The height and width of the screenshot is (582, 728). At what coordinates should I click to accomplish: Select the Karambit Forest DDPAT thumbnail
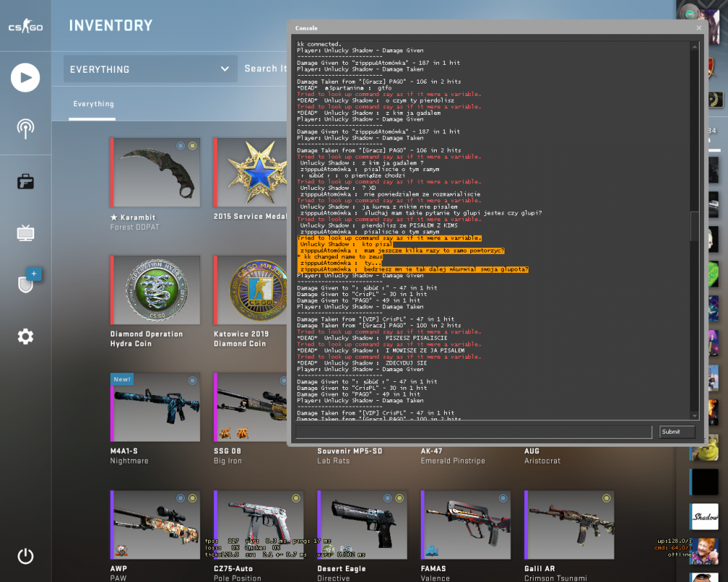point(155,172)
